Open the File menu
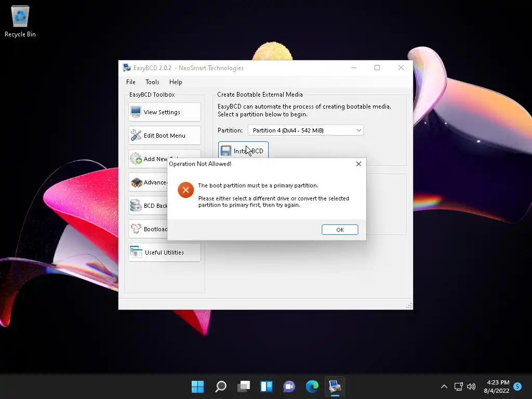532x399 pixels. 130,82
